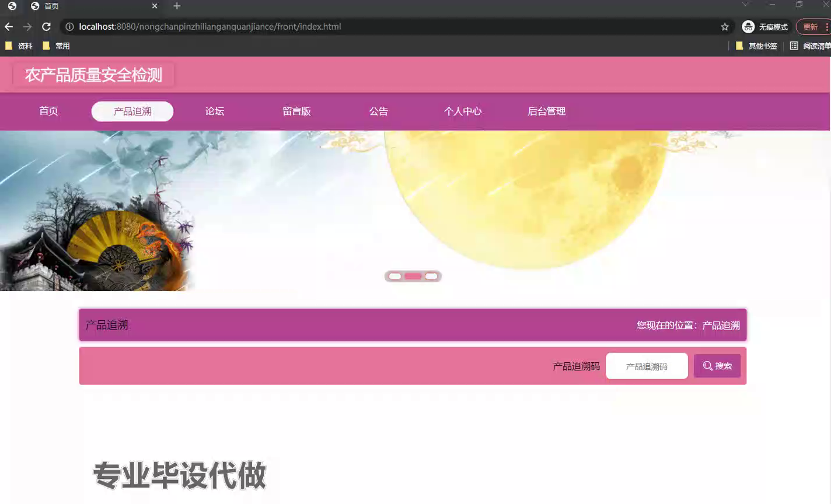This screenshot has width=831, height=504.
Task: Select 产品追溯 navigation item
Action: pos(132,111)
